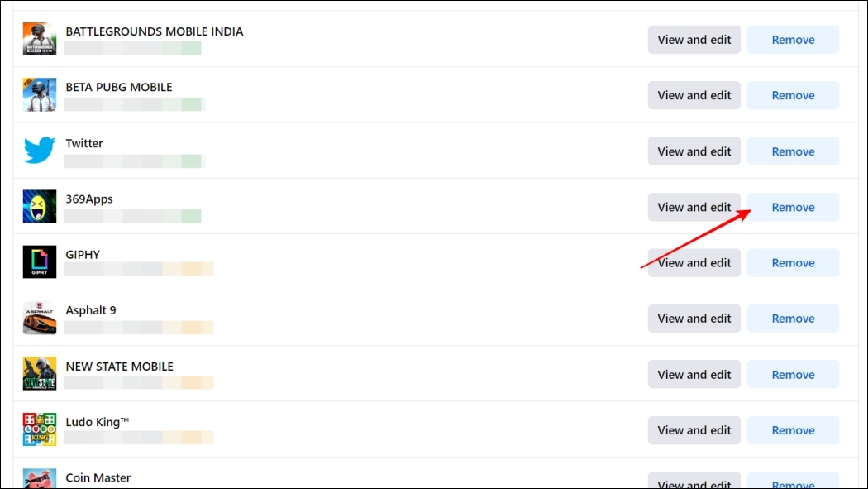Image resolution: width=868 pixels, height=489 pixels.
Task: View and edit Ludo King settings
Action: click(694, 430)
